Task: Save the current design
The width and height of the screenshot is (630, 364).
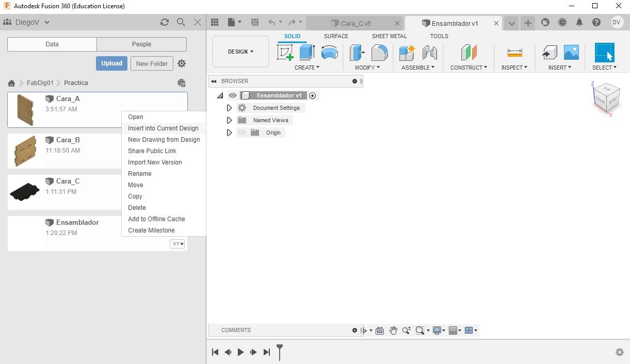Action: pos(254,22)
